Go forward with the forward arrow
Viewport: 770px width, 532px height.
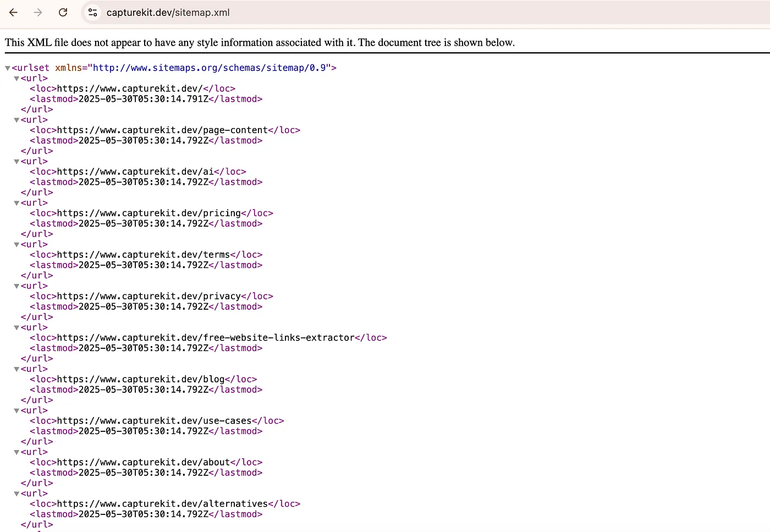pyautogui.click(x=38, y=12)
